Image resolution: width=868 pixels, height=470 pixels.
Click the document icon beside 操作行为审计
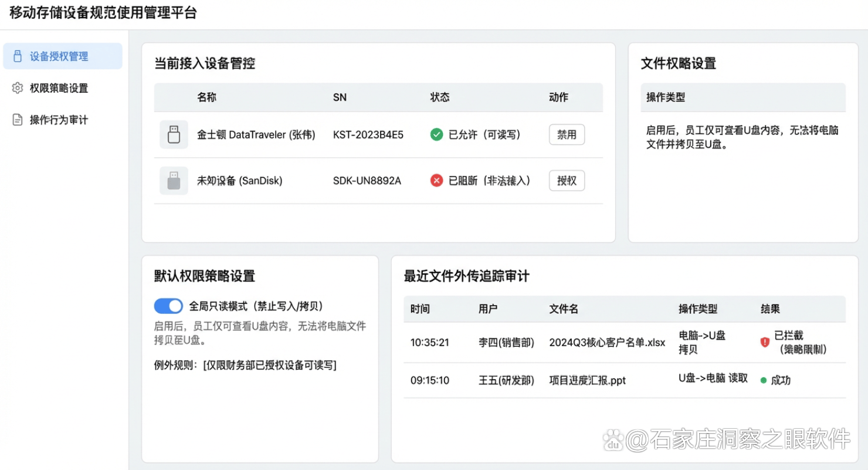click(x=18, y=120)
